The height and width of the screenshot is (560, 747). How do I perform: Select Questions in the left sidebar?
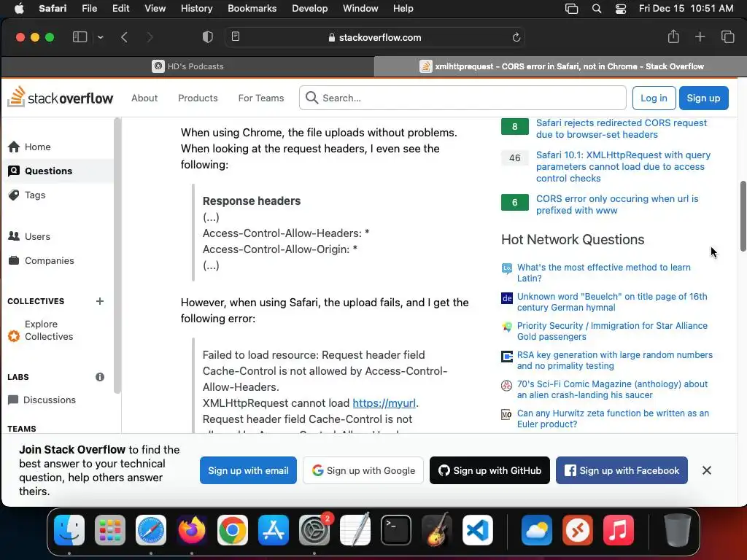57,171
